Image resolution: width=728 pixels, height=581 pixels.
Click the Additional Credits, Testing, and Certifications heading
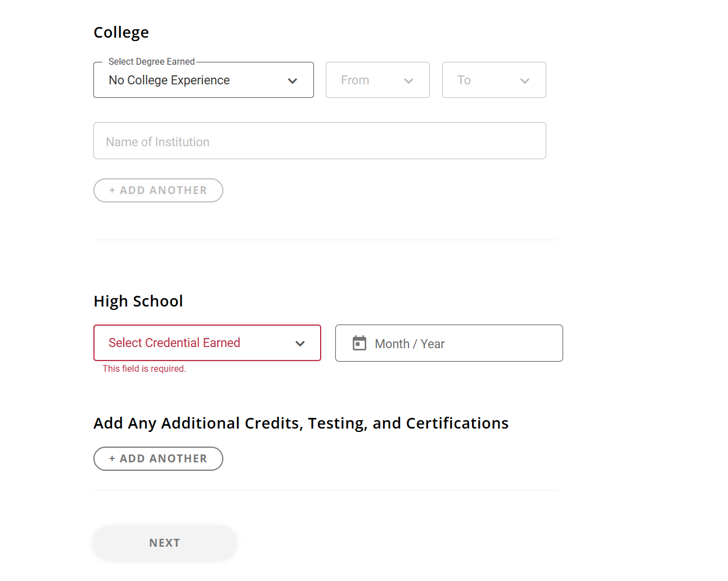pyautogui.click(x=301, y=424)
